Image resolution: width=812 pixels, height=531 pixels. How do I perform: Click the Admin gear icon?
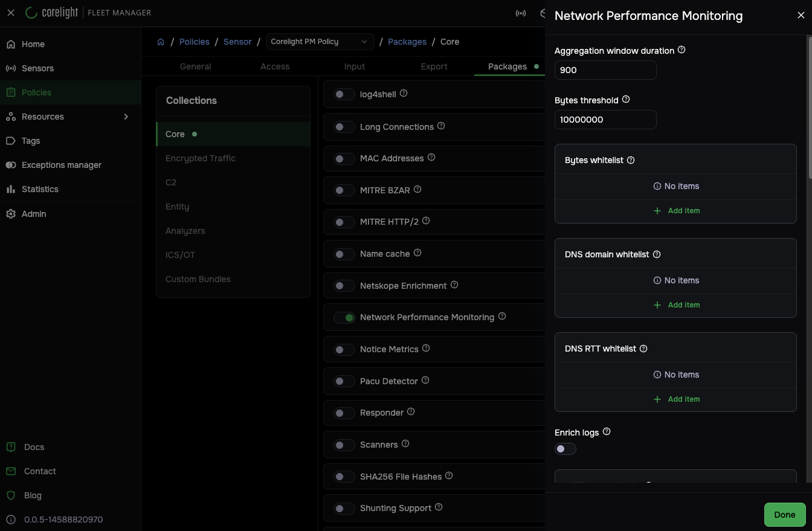11,214
